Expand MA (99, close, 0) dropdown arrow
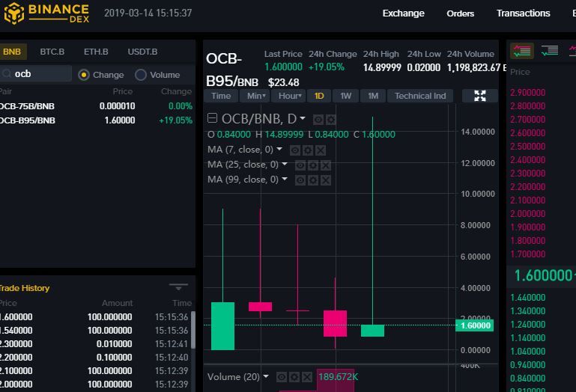576x392 pixels. click(285, 179)
